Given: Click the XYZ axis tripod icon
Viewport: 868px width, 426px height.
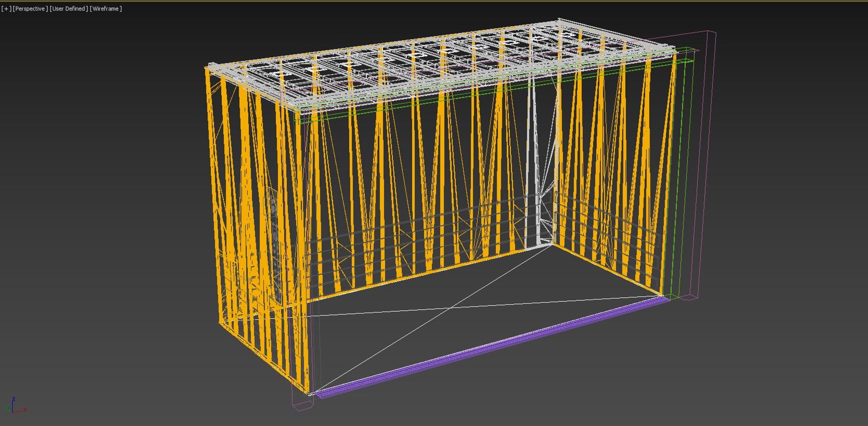Looking at the screenshot, I should [x=15, y=405].
